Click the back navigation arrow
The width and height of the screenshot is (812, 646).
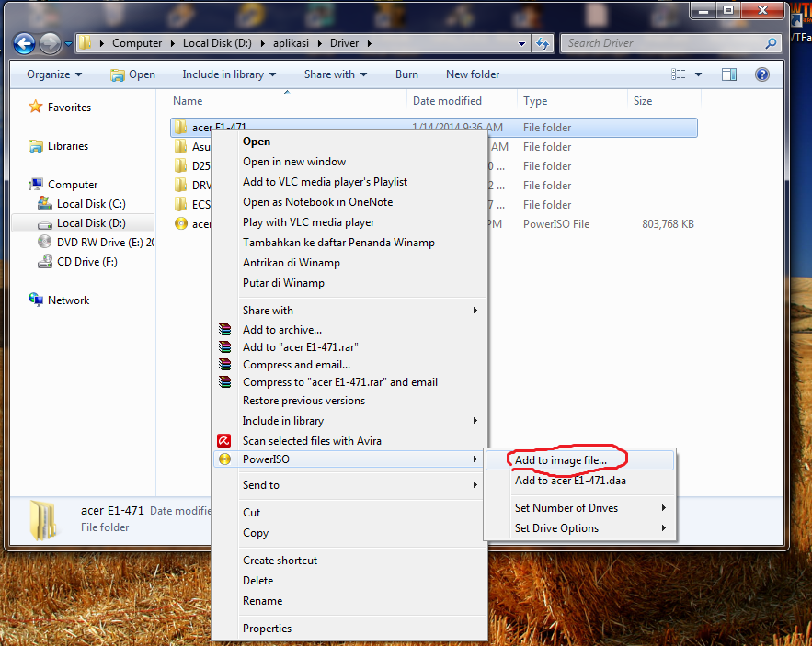[x=23, y=42]
